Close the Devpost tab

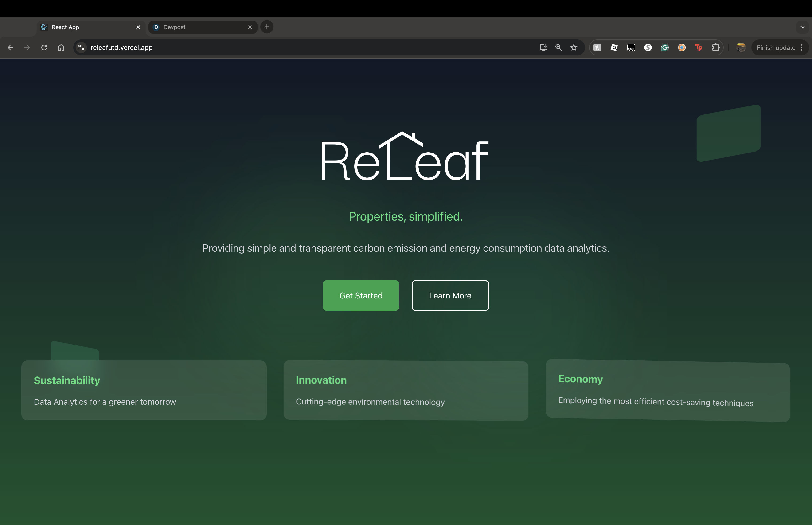coord(250,27)
